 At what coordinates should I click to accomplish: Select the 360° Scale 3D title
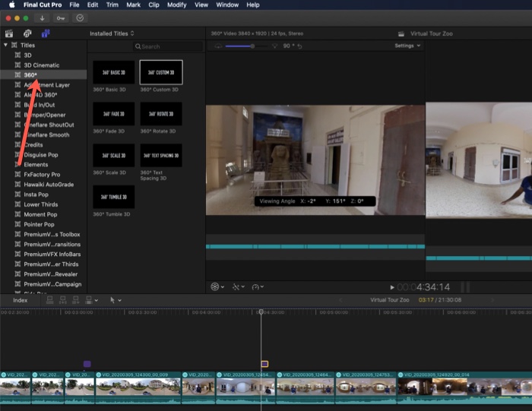click(114, 155)
